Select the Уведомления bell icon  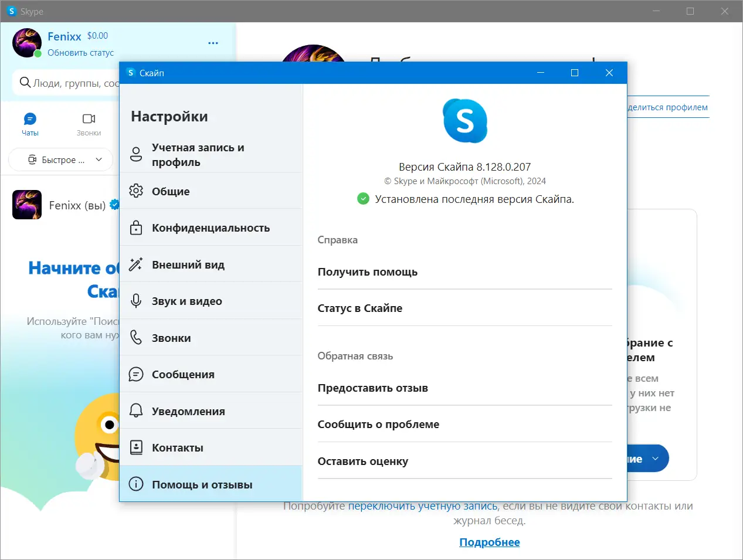(x=135, y=410)
